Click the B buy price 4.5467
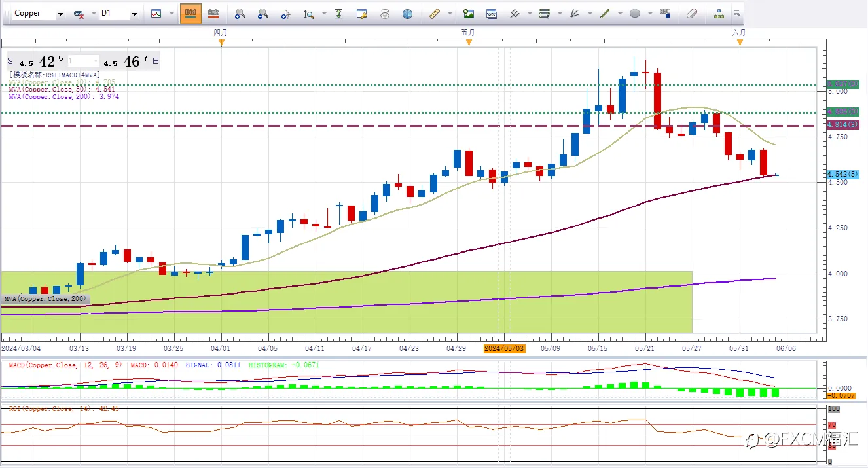This screenshot has width=868, height=468. (131, 62)
